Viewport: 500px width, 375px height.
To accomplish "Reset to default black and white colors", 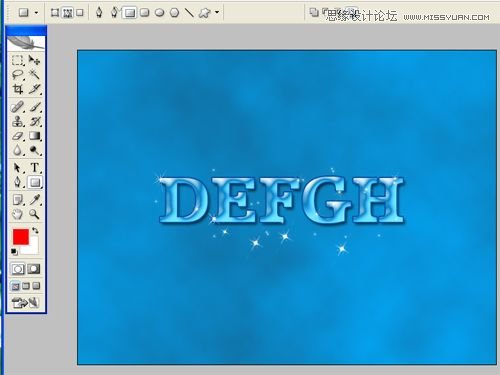I will tap(14, 252).
